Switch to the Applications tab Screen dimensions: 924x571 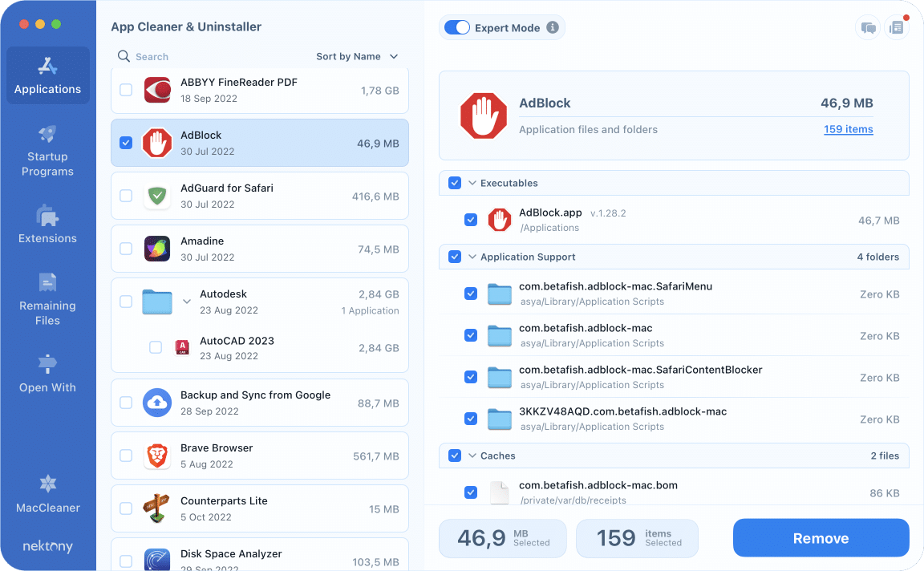(47, 75)
